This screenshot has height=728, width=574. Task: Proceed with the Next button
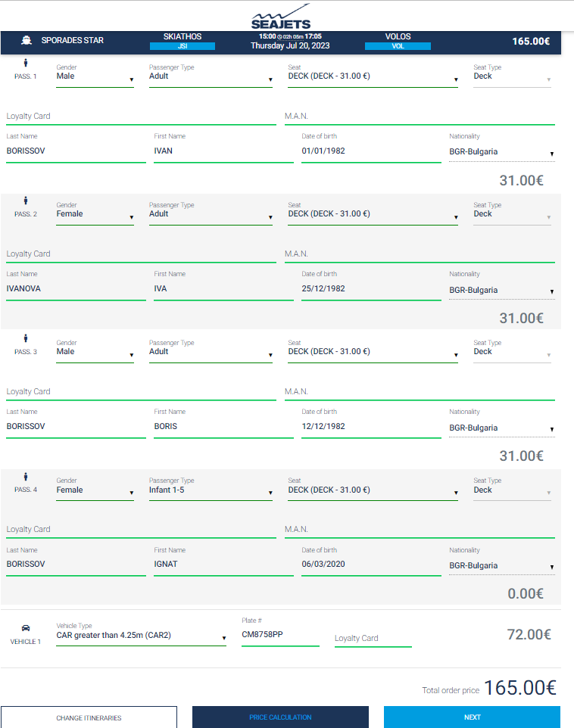pos(472,717)
